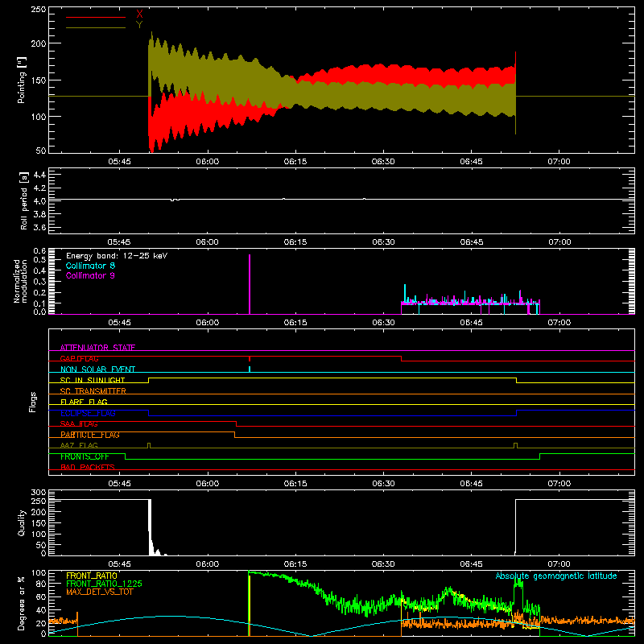Click the Roll period axis title
This screenshot has width=644, height=644.
coord(24,200)
